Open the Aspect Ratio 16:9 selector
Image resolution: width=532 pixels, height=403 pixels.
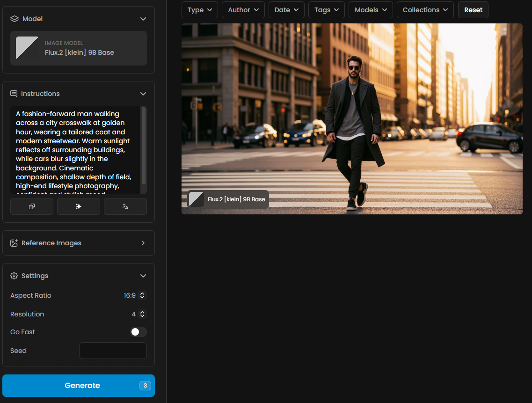point(135,295)
